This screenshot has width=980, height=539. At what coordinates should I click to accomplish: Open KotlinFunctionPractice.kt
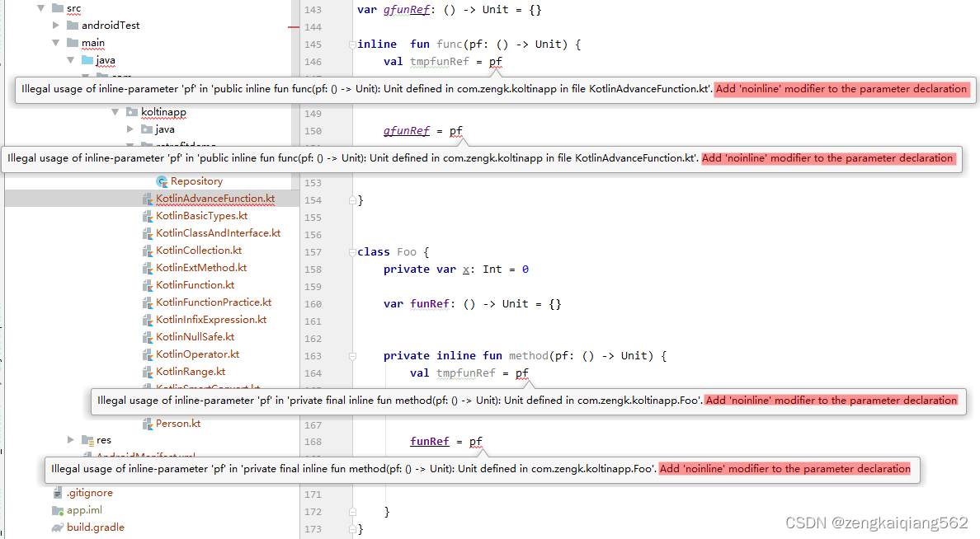pos(214,302)
